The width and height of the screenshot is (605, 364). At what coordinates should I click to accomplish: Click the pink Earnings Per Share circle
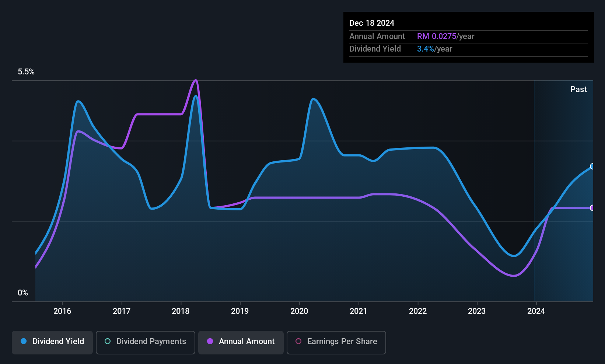tap(298, 341)
